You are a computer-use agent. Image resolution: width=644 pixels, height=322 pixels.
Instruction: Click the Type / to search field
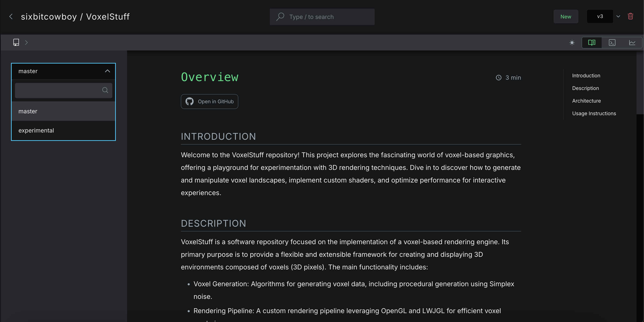click(x=322, y=17)
